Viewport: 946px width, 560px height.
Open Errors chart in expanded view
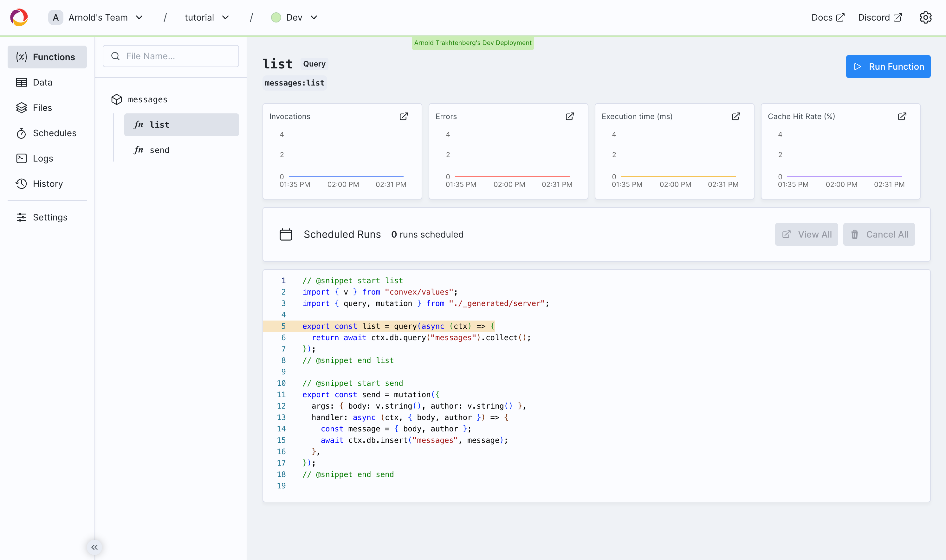[570, 117]
